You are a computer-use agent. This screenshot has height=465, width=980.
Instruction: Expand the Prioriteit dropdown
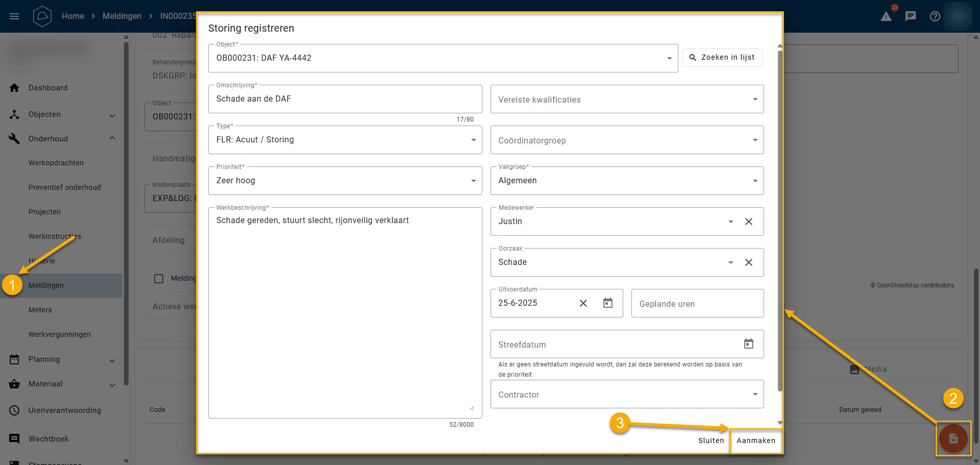[x=473, y=181]
